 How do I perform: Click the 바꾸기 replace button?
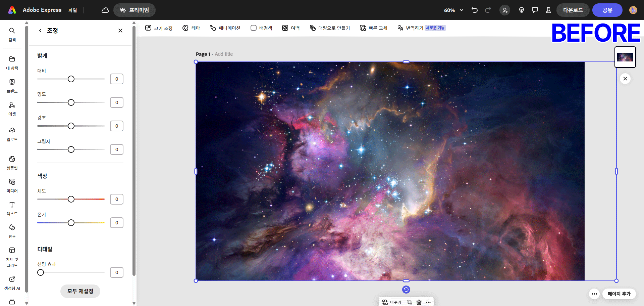pyautogui.click(x=391, y=302)
